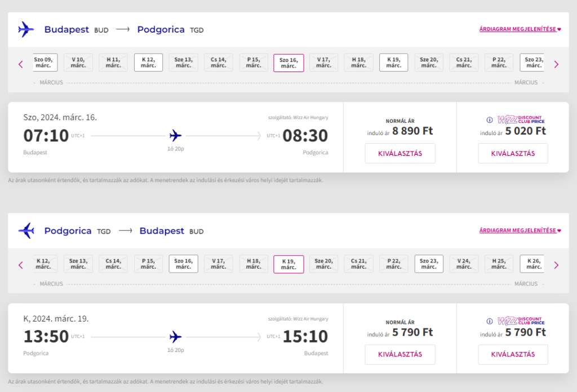Click the outbound Szo 09, márc. date
The image size is (577, 392).
click(x=45, y=63)
